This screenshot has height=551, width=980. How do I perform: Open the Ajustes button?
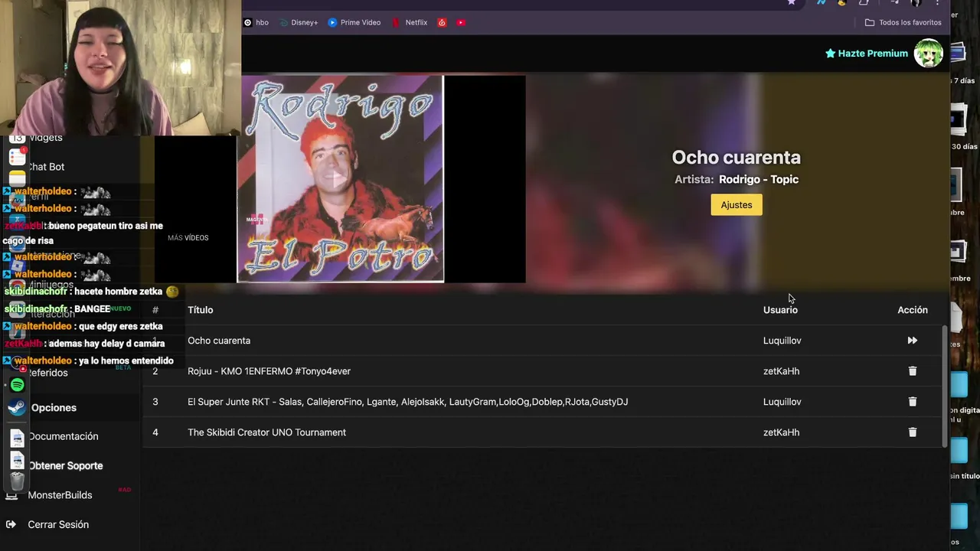737,205
